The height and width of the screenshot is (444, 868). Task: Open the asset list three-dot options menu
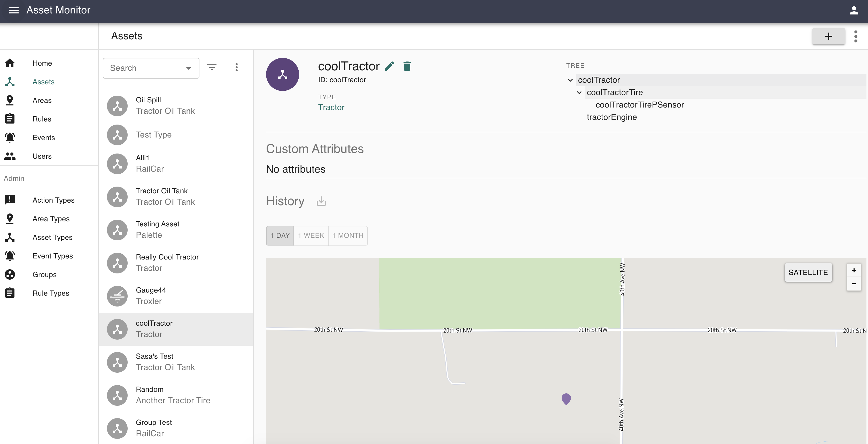pyautogui.click(x=237, y=67)
